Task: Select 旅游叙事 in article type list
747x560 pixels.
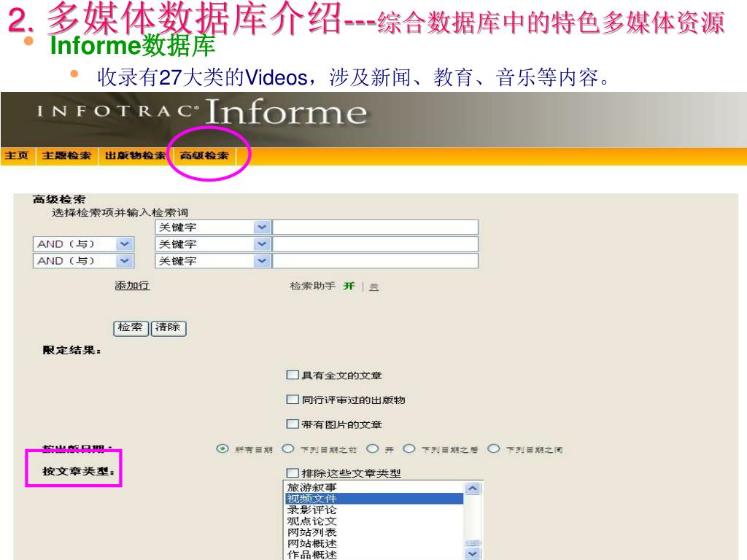Action: click(374, 488)
